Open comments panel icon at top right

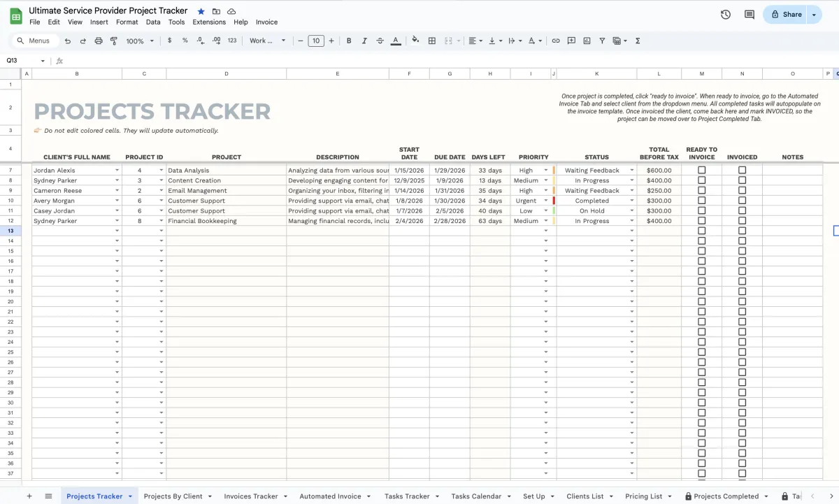750,14
